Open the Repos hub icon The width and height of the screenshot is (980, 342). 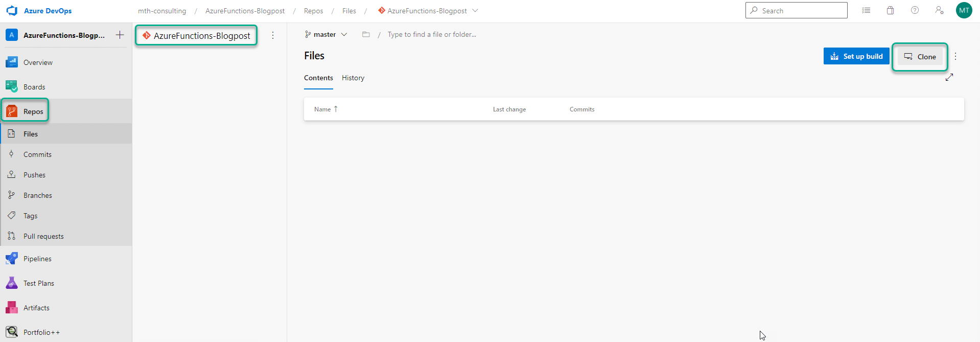[12, 111]
